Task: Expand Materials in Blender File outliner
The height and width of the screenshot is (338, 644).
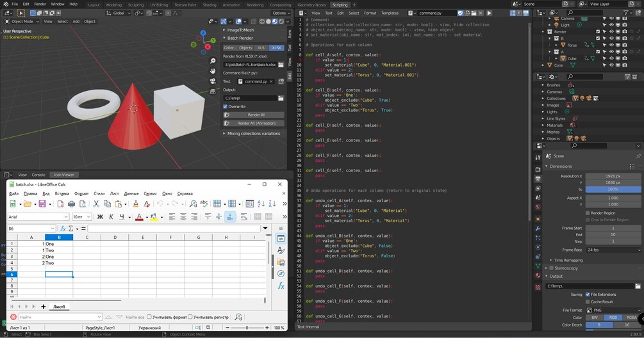Action: pyautogui.click(x=543, y=125)
